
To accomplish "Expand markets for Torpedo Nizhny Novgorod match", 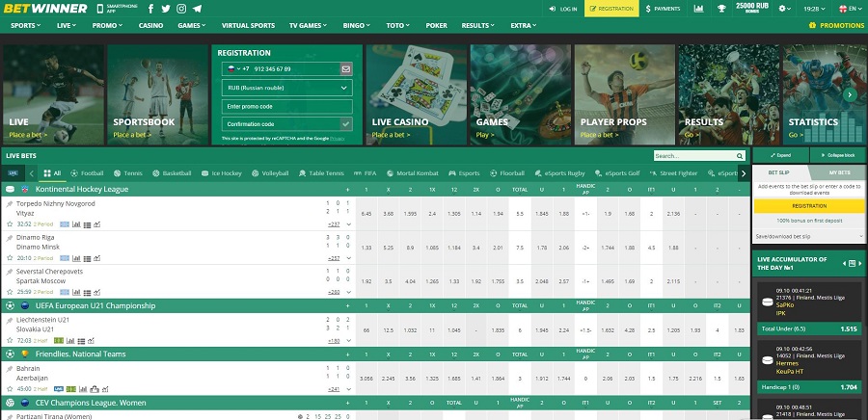I will point(349,224).
